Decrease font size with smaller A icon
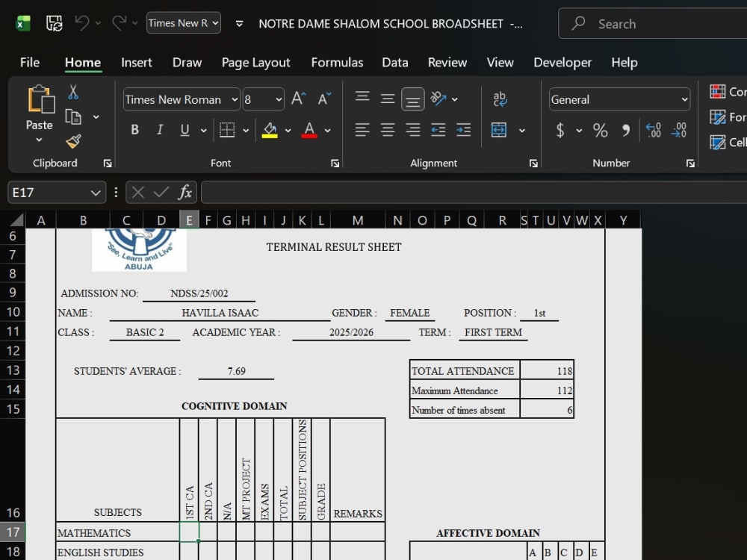 point(324,99)
